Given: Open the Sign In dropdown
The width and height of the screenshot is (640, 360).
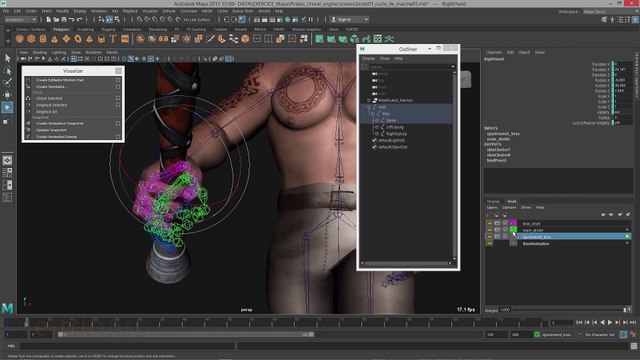Looking at the screenshot, I should click(x=350, y=19).
